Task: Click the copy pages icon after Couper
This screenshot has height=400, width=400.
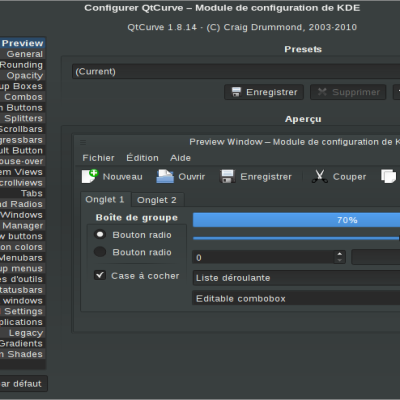Action: coord(388,176)
